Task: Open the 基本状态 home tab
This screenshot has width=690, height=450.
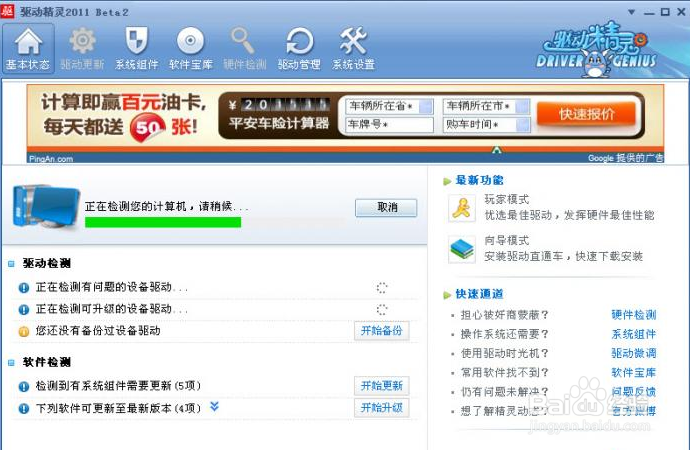Action: tap(28, 49)
